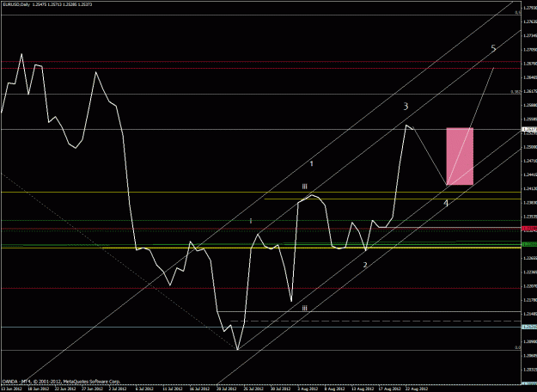Viewport: 537px width, 392px height.
Task: Click the white current price tag on axis
Action: (x=528, y=129)
